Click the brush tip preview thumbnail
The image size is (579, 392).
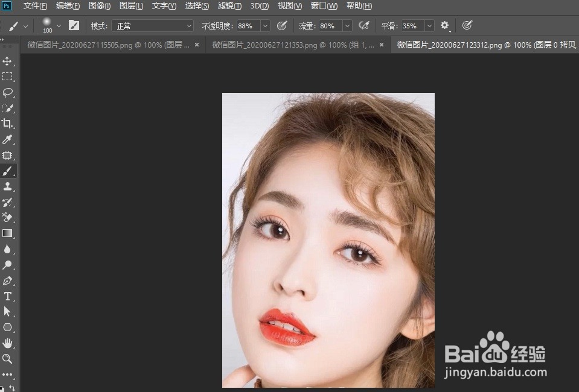(47, 22)
